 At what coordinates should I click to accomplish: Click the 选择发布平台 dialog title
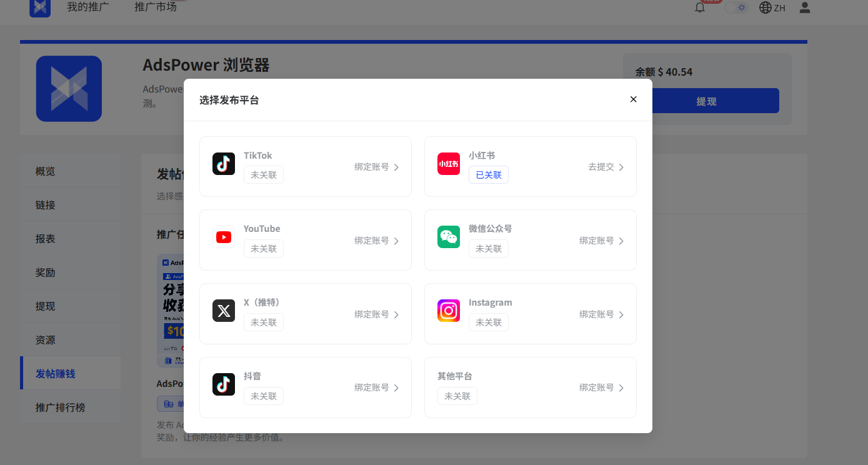pyautogui.click(x=229, y=100)
